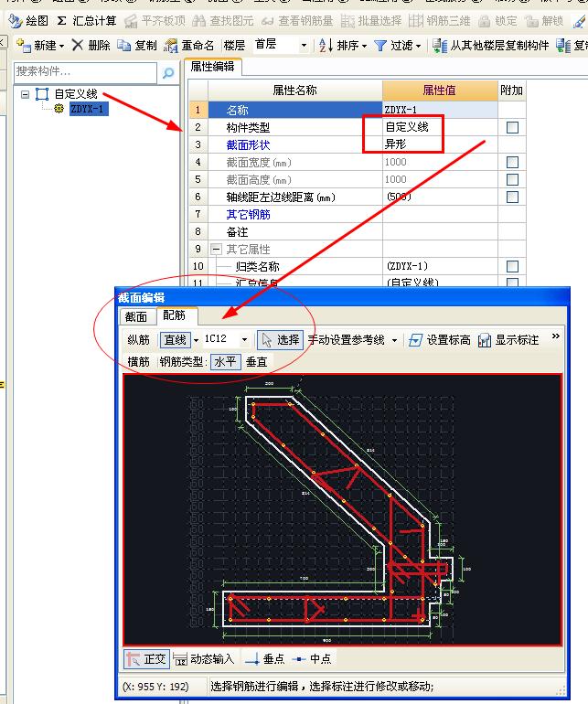Click the 横筋 label button

point(139,362)
